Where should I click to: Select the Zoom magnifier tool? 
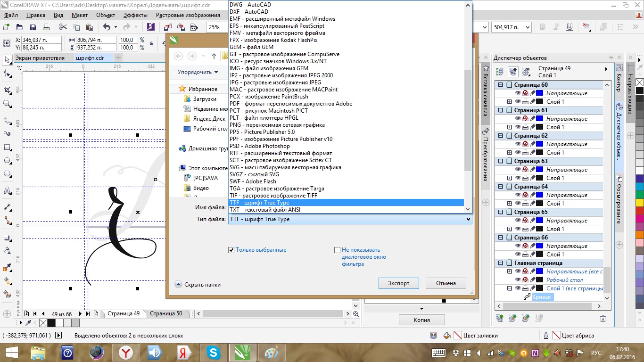[x=7, y=104]
